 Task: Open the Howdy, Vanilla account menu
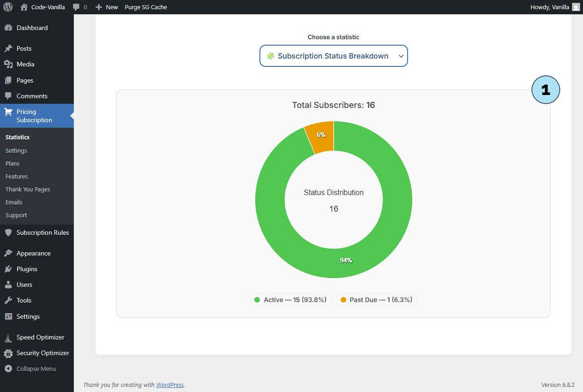pyautogui.click(x=554, y=7)
